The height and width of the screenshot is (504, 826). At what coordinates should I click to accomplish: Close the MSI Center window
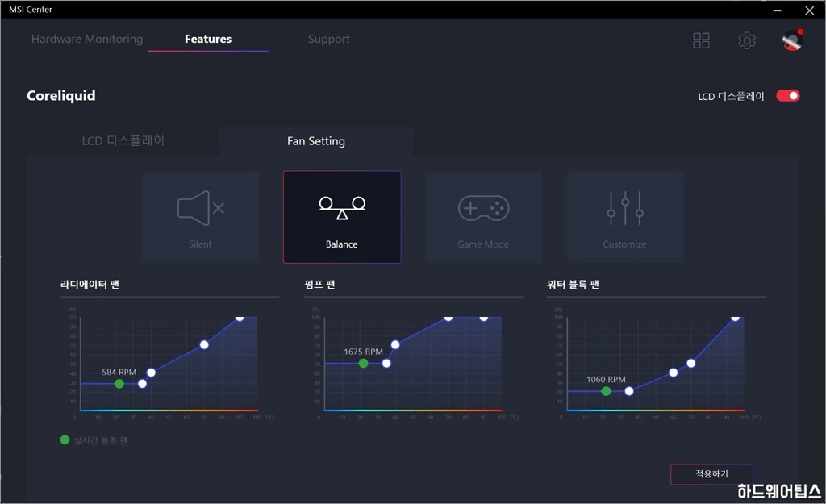click(x=810, y=10)
